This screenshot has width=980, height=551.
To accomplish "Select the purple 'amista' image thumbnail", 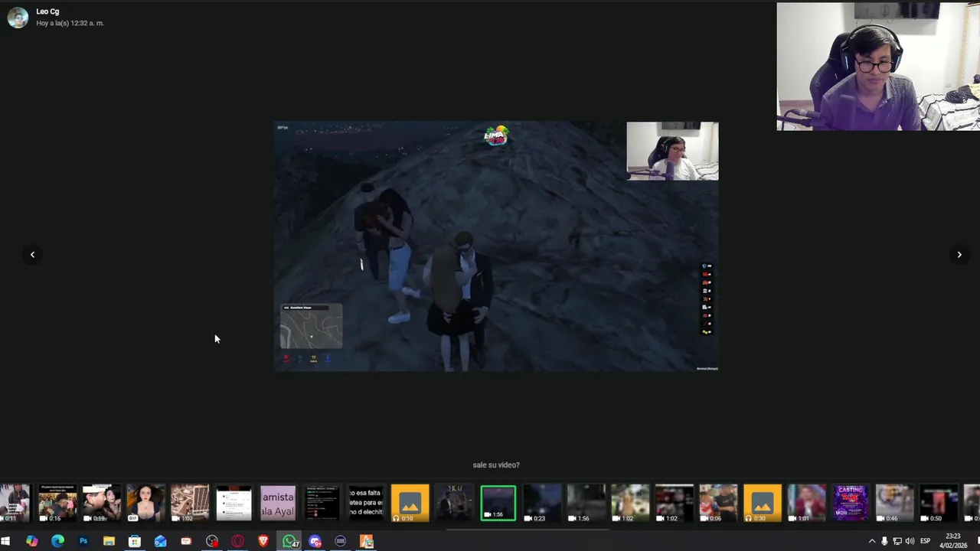I will pos(277,503).
